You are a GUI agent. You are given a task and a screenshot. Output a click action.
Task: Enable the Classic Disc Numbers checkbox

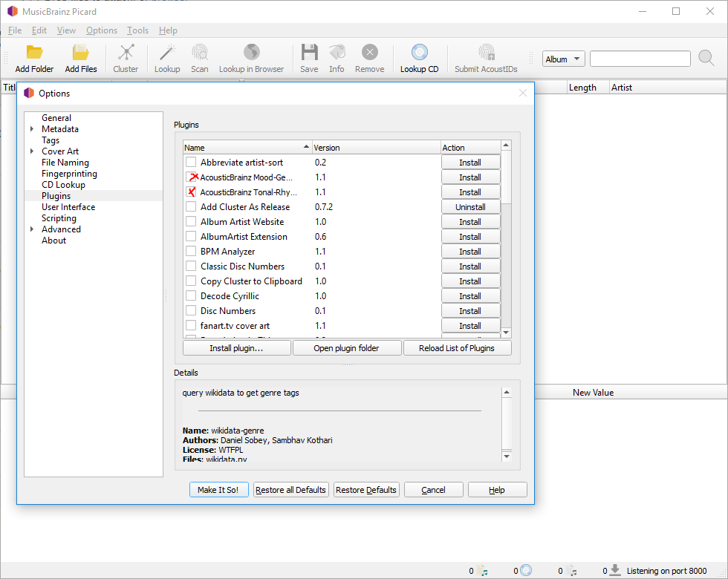click(x=191, y=266)
